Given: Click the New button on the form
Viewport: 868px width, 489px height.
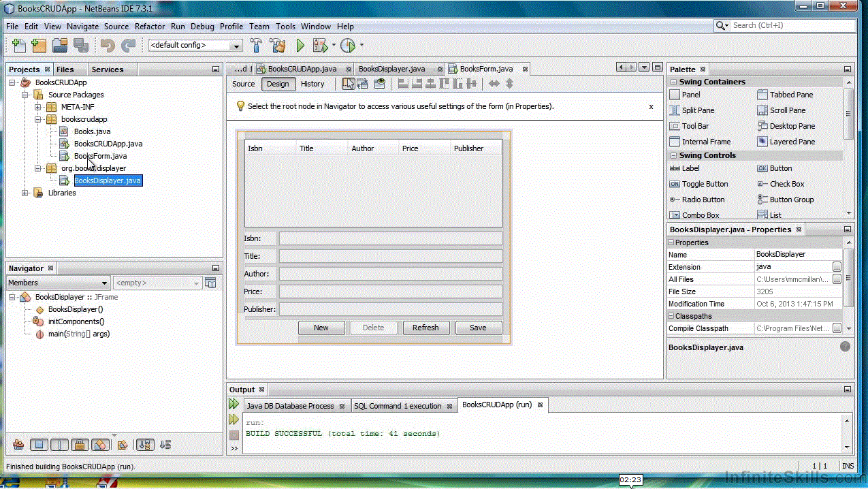Looking at the screenshot, I should [321, 328].
